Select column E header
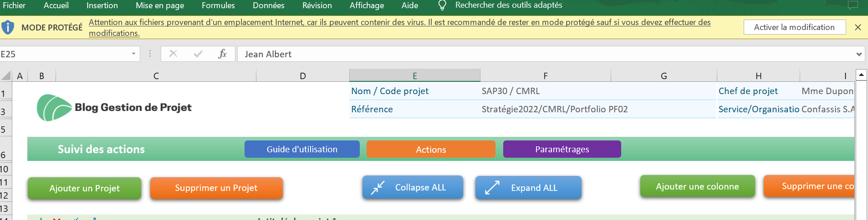Image resolution: width=868 pixels, height=220 pixels. [x=414, y=75]
